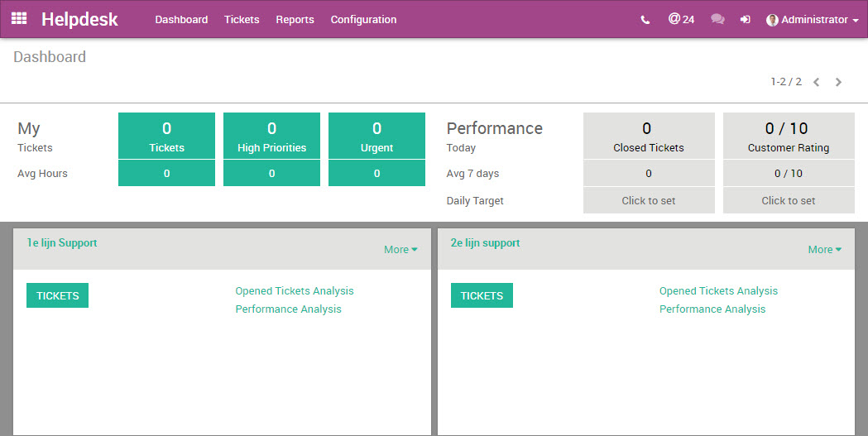868x436 pixels.
Task: Open the 2e lijn support team title
Action: (x=486, y=243)
